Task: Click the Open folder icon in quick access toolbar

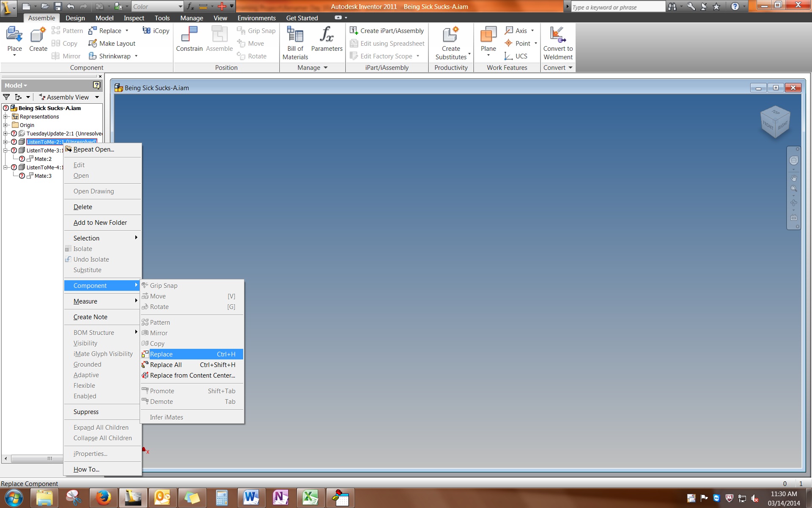Action: pos(45,6)
